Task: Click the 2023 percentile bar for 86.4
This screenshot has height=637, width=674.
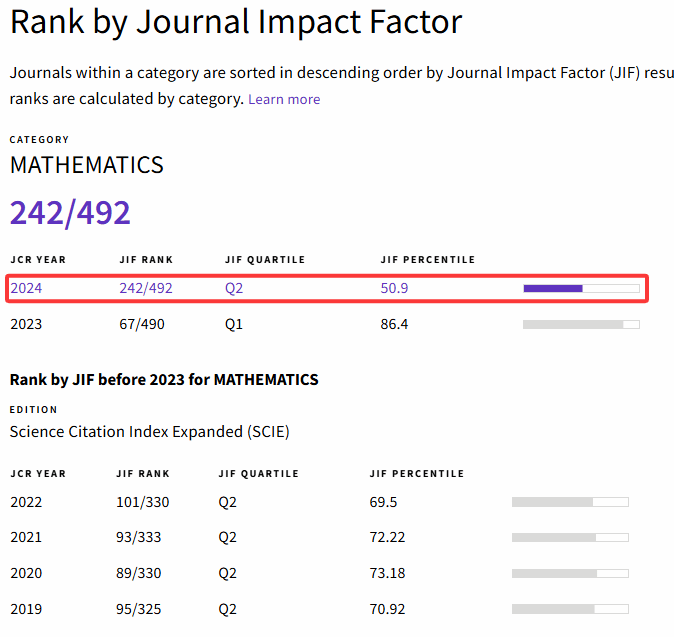Action: tap(581, 324)
